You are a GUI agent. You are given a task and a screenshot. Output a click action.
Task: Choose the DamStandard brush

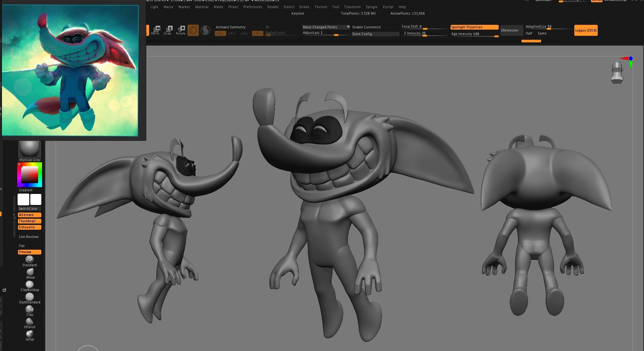tap(30, 297)
